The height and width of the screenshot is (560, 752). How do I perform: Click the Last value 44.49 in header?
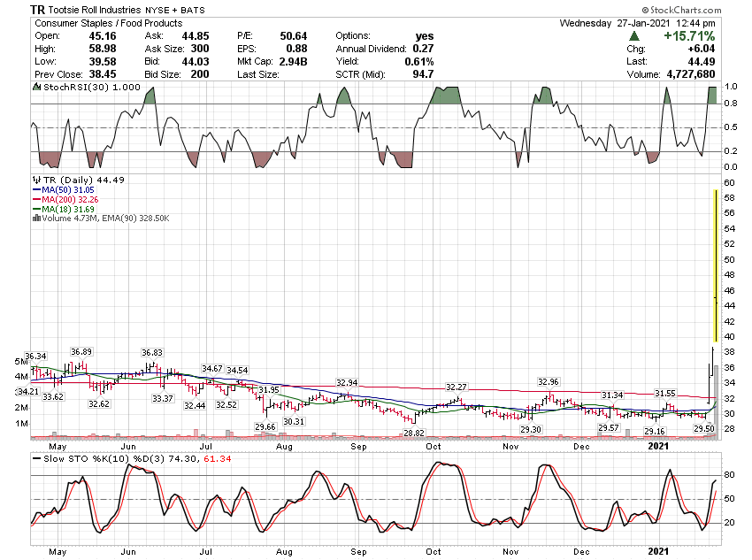coord(702,61)
